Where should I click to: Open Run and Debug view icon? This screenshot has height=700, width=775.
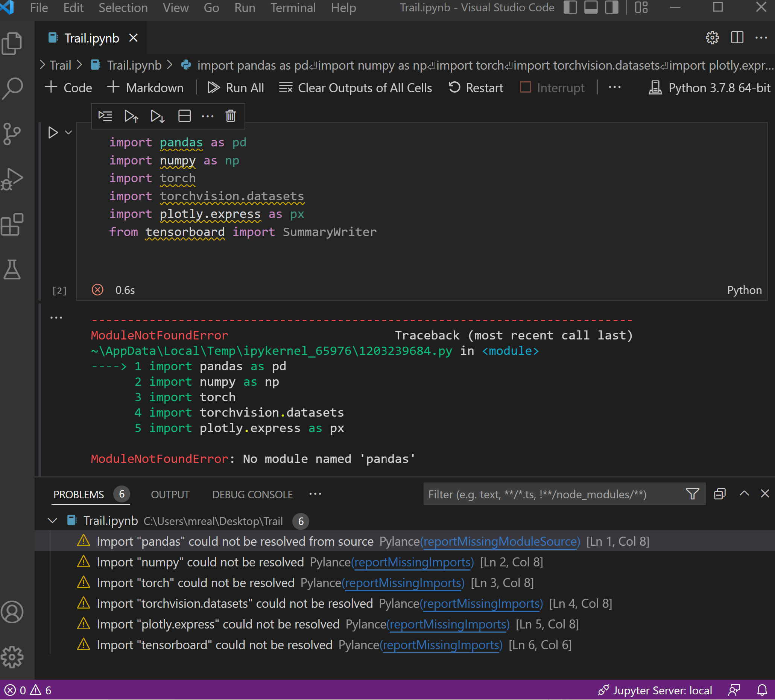(x=12, y=179)
